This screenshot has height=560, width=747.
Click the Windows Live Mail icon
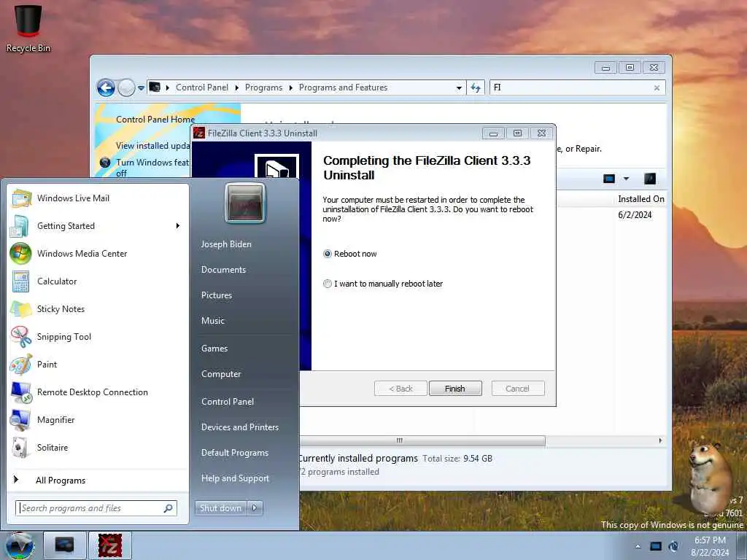(x=21, y=198)
